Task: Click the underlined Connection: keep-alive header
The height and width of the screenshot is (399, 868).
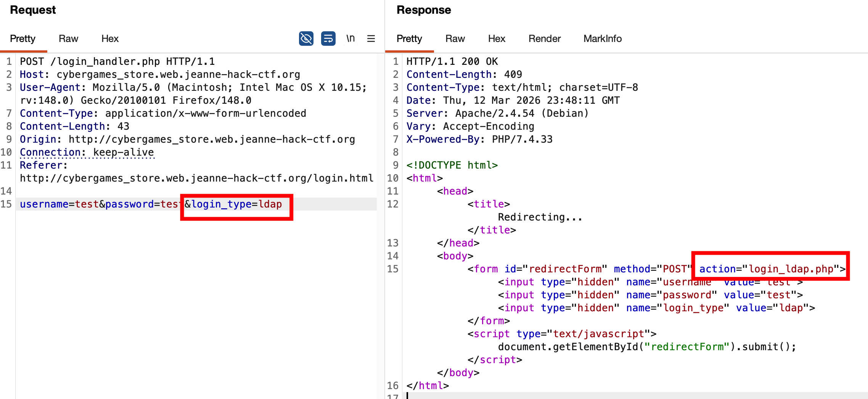Action: 87,152
